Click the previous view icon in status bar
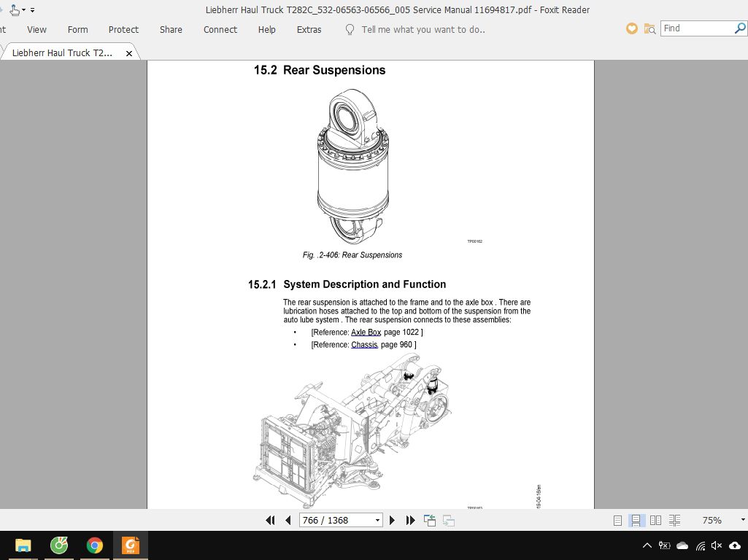Viewport: 748px width, 560px height. click(430, 521)
